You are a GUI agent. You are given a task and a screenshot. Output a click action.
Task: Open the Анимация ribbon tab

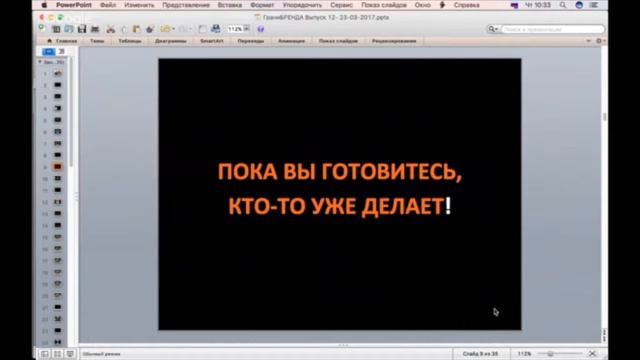point(291,41)
